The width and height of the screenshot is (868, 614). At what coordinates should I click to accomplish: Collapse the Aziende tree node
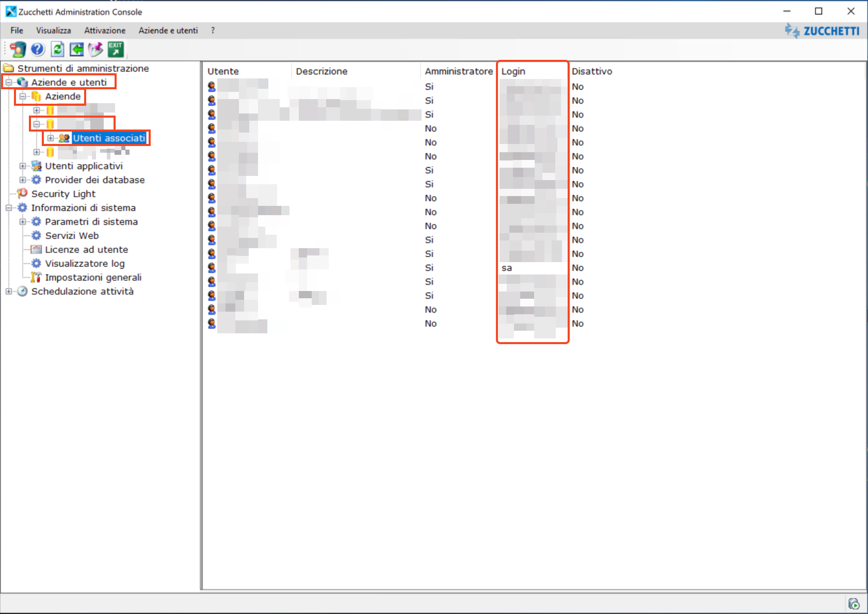coord(23,96)
